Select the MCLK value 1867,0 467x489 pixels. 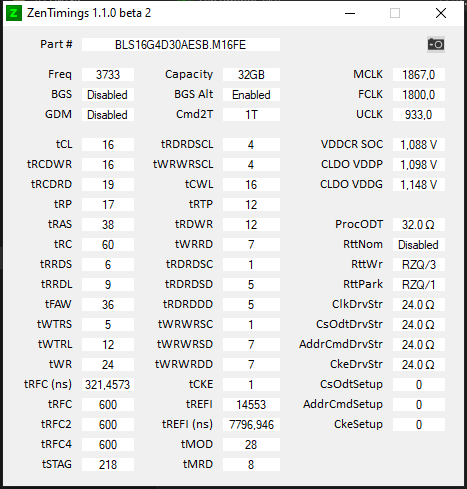(x=419, y=75)
